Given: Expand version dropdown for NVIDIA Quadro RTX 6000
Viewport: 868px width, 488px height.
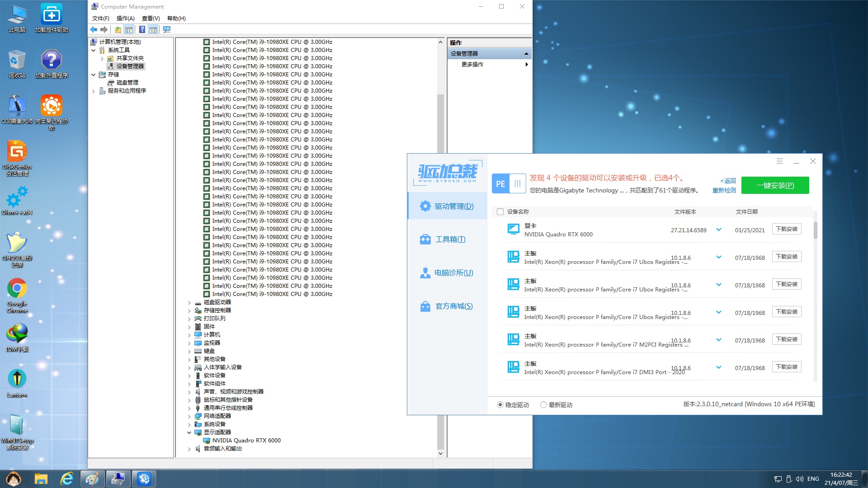Looking at the screenshot, I should point(719,230).
